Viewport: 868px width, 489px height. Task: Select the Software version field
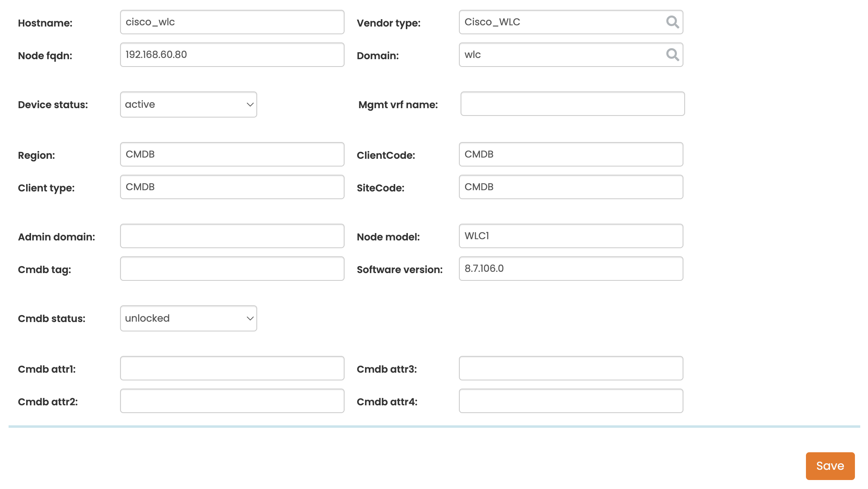click(x=570, y=269)
